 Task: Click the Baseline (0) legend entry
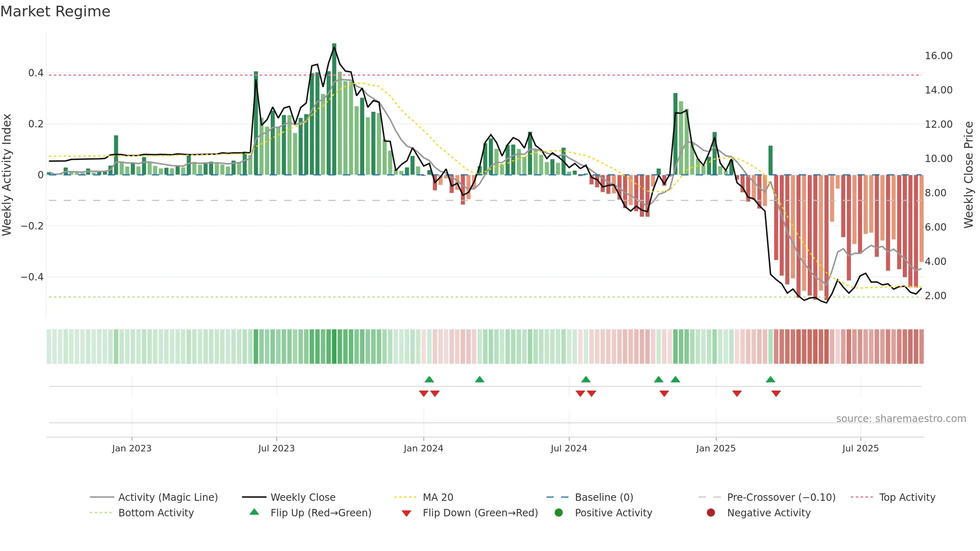point(590,497)
